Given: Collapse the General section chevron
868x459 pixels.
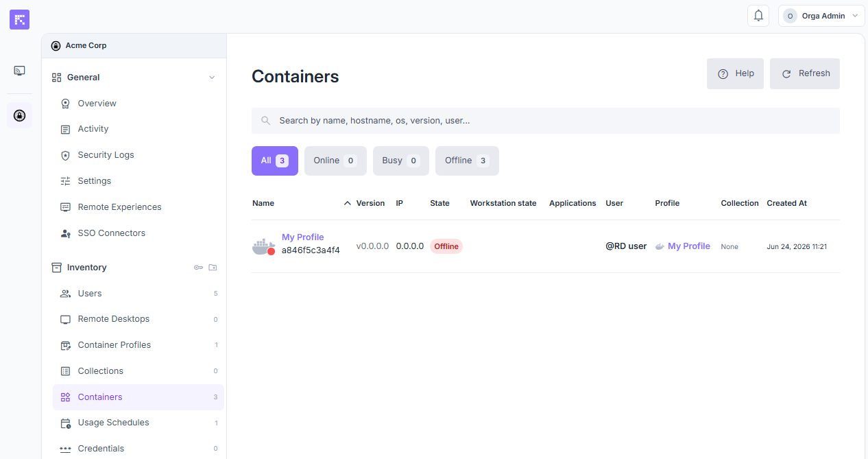Looking at the screenshot, I should click(212, 78).
